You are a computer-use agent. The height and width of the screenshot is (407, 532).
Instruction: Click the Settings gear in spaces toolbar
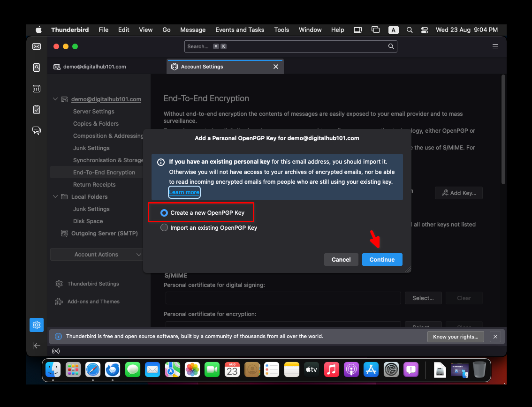[37, 325]
